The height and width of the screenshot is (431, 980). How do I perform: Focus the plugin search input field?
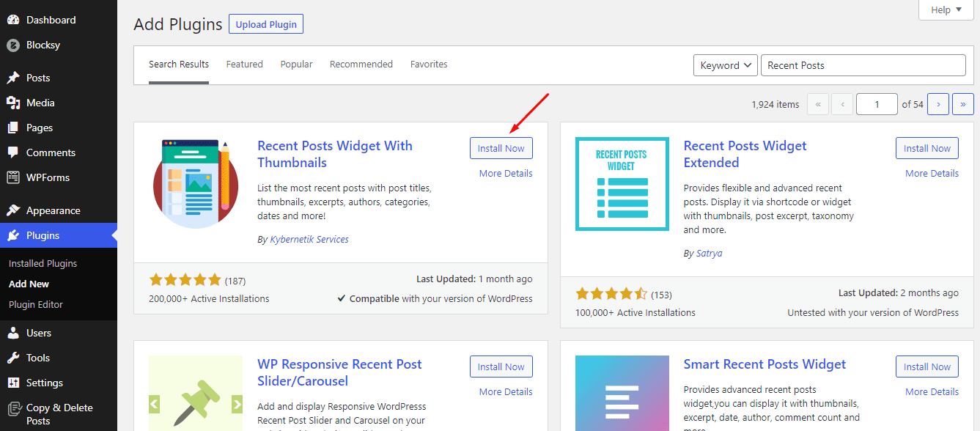863,65
